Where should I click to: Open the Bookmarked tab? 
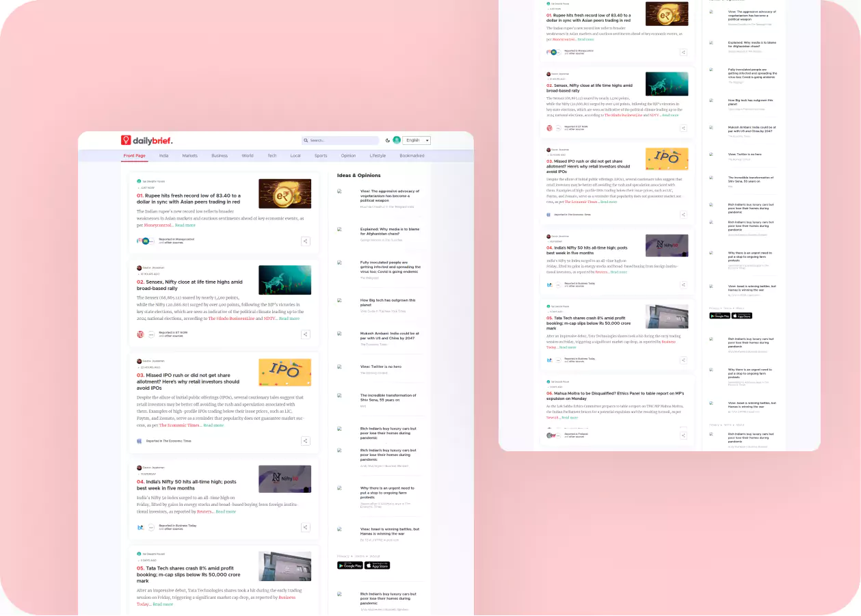tap(412, 156)
